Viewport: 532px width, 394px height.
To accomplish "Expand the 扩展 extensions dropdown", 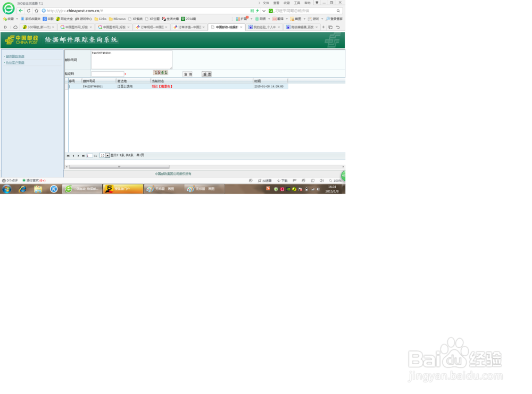I will (252, 19).
